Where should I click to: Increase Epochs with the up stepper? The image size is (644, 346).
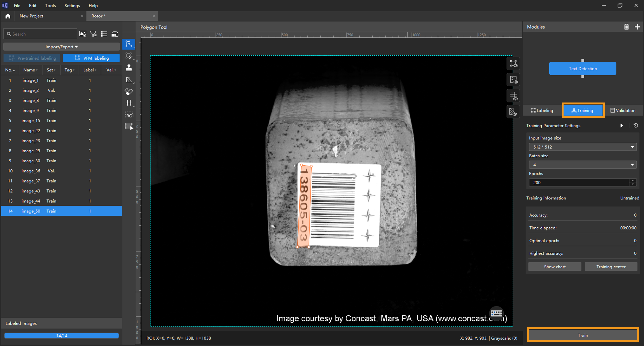pos(632,180)
